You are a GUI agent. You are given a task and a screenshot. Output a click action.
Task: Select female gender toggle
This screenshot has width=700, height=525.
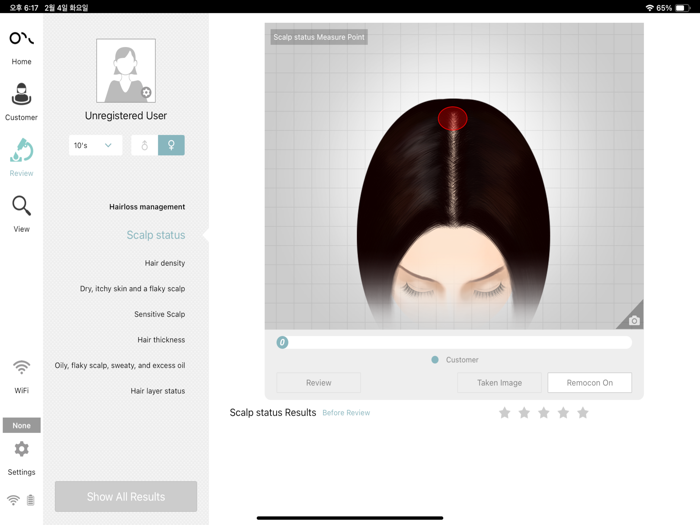tap(171, 145)
